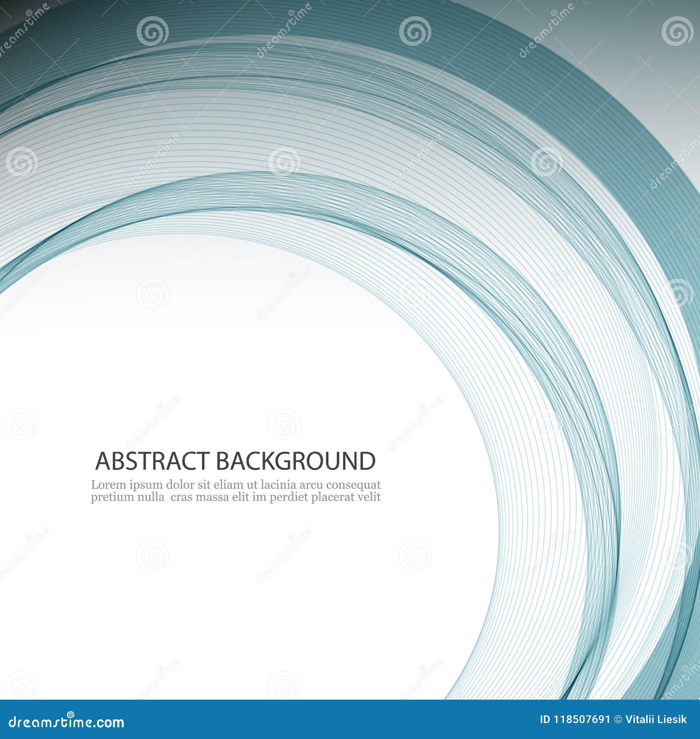Click the dreamstime logo watermark
The image size is (700, 739).
click(x=66, y=719)
